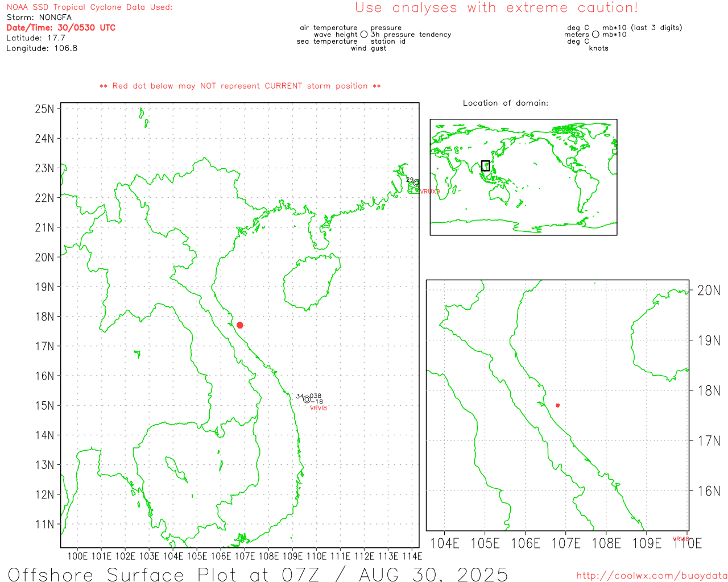This screenshot has height=582, width=728.
Task: Click the '20N' label on the inset map
Action: (709, 290)
